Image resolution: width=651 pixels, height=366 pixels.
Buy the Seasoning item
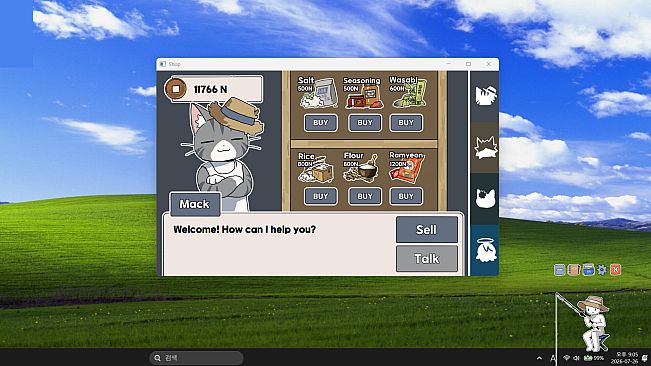(x=365, y=123)
